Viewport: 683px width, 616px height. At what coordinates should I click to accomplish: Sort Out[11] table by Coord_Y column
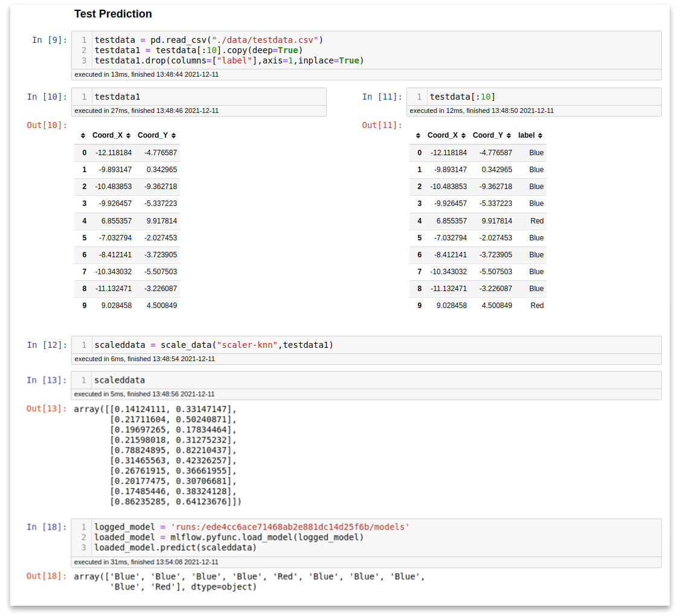pyautogui.click(x=508, y=136)
